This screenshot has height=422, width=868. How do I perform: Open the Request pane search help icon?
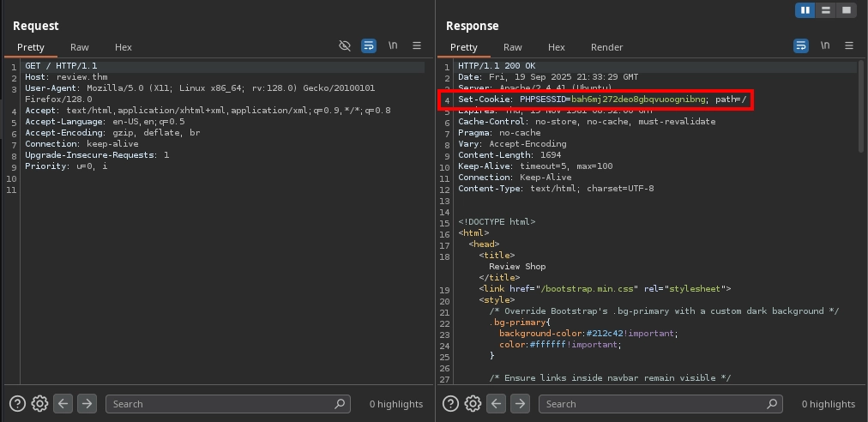coord(17,403)
